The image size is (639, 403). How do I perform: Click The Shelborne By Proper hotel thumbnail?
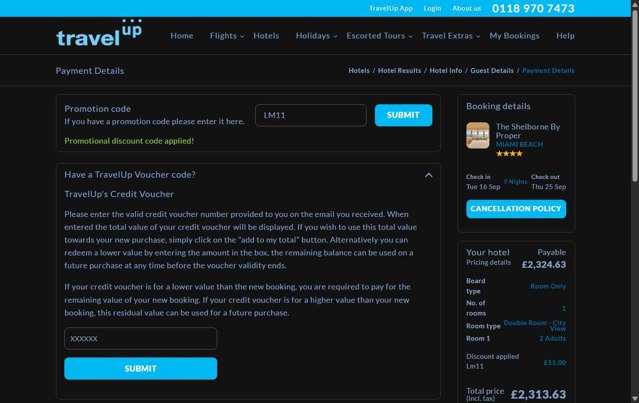(x=478, y=136)
